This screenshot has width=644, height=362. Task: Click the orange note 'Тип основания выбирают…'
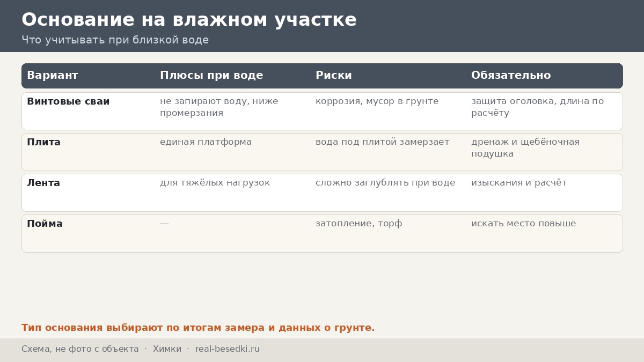pos(198,328)
